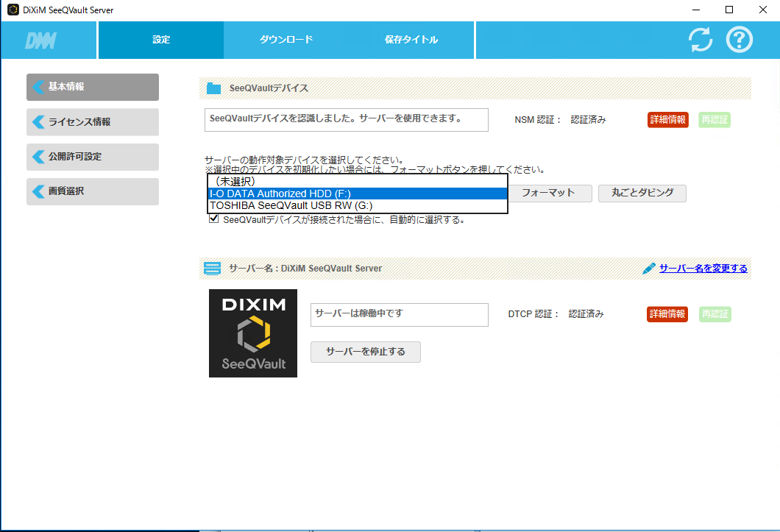The image size is (780, 532).
Task: Disable automatic selection of connected SeeQVault devices
Action: point(213,219)
